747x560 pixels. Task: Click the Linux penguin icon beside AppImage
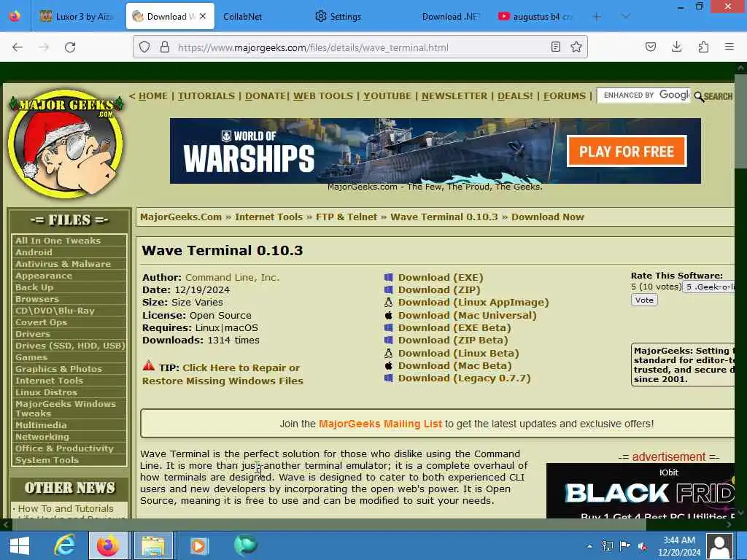(x=388, y=303)
